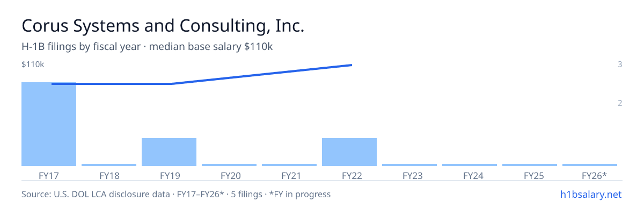The width and height of the screenshot is (644, 215).
Task: Click the $110k salary axis label
Action: click(x=33, y=64)
